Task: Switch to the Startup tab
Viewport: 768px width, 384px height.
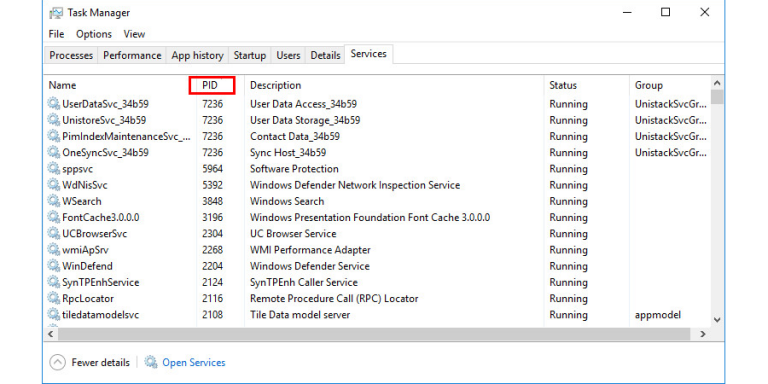Action: point(249,55)
